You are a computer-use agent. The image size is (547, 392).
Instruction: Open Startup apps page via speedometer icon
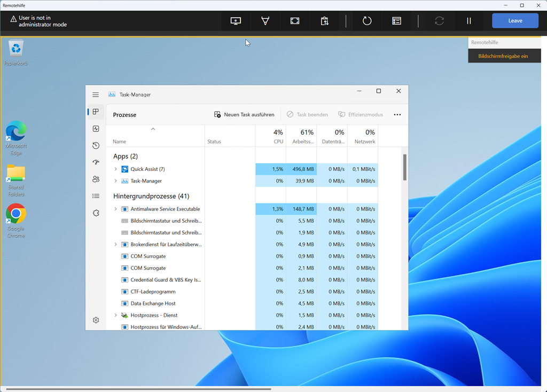point(96,162)
